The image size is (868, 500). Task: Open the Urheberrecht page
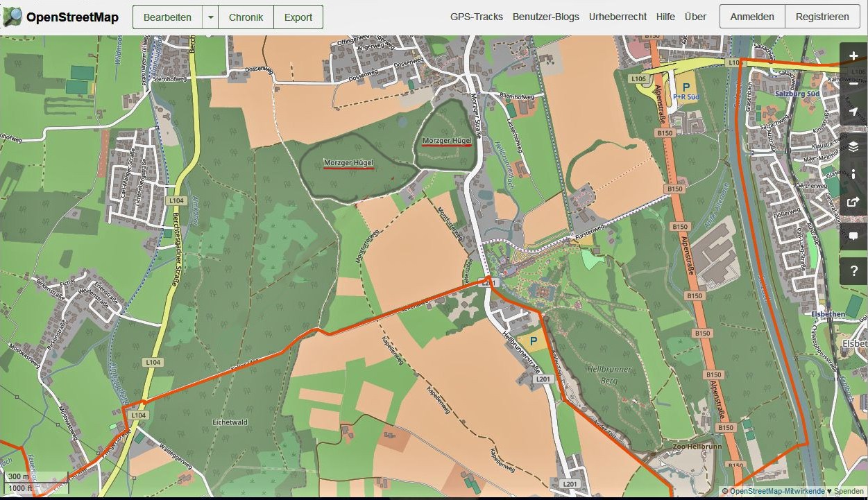coord(618,17)
